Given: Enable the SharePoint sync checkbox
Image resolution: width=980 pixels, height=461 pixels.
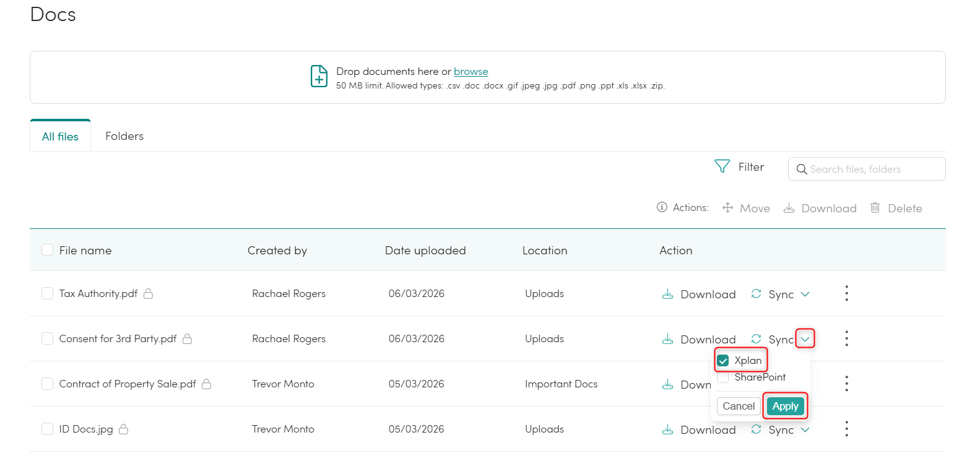Looking at the screenshot, I should pyautogui.click(x=723, y=377).
